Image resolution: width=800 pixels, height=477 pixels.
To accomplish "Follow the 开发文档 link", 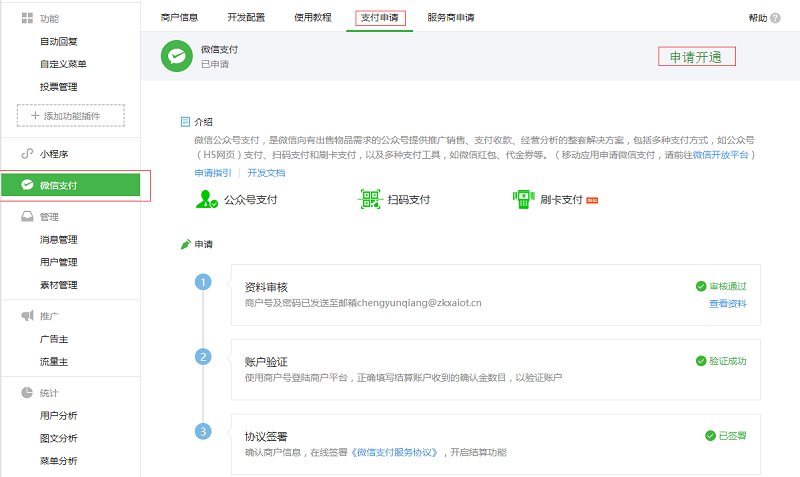I will (266, 173).
